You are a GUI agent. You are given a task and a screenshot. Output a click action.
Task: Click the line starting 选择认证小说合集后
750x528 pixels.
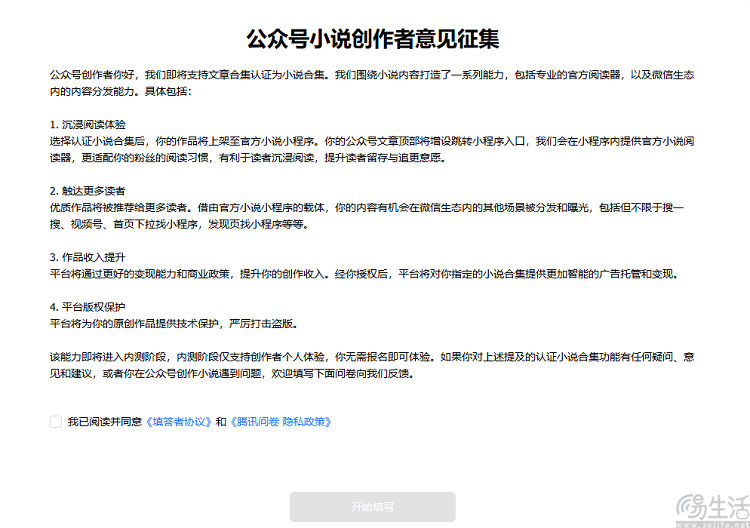372,141
